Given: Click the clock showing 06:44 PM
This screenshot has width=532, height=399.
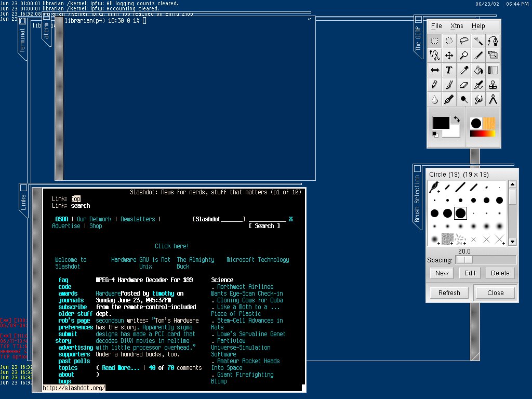Looking at the screenshot, I should (x=517, y=4).
